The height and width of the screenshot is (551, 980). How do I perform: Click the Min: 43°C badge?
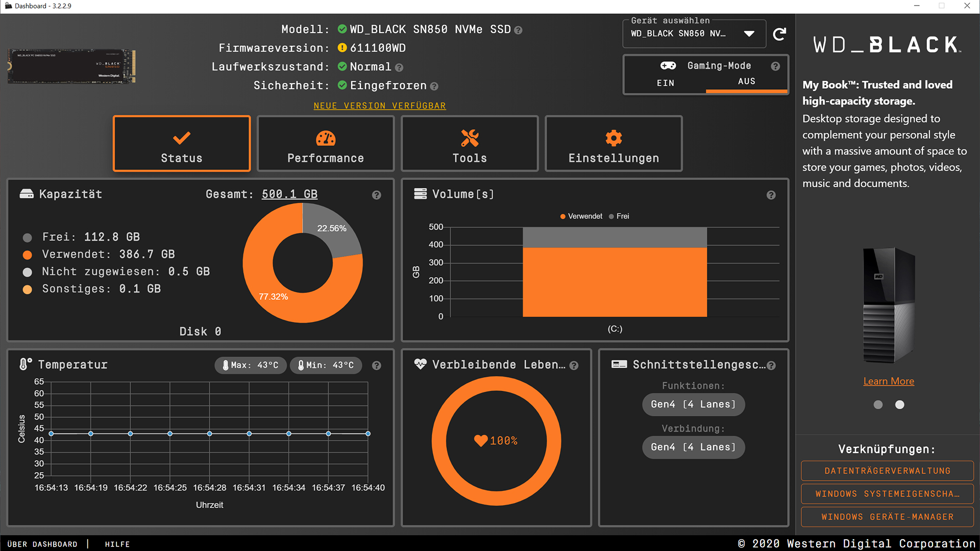tap(326, 365)
